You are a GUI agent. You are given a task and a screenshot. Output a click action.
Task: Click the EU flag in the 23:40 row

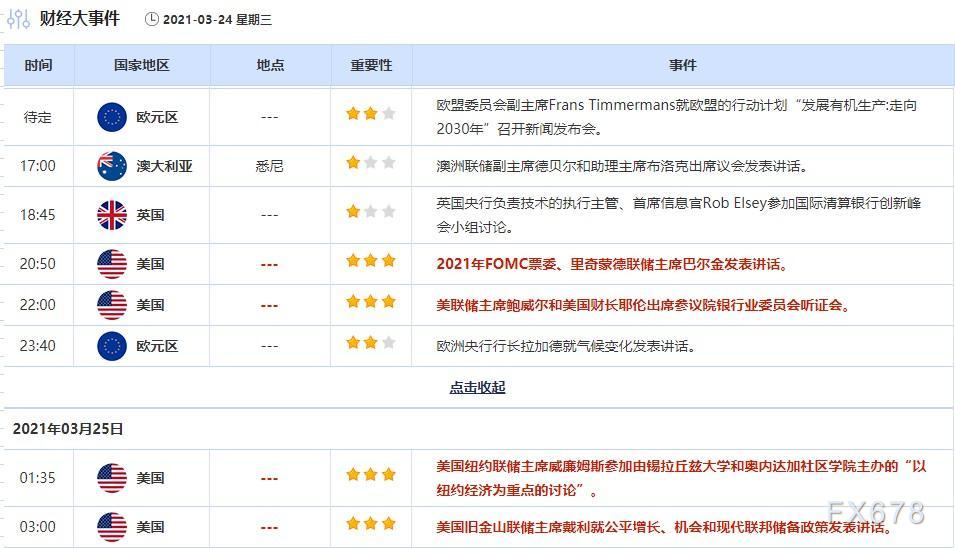tap(112, 346)
